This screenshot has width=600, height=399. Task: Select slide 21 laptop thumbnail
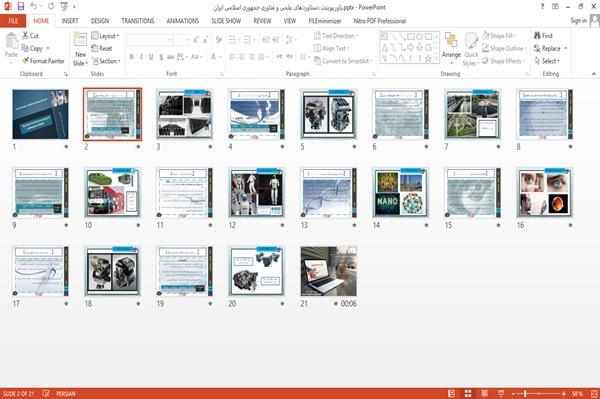tap(329, 271)
